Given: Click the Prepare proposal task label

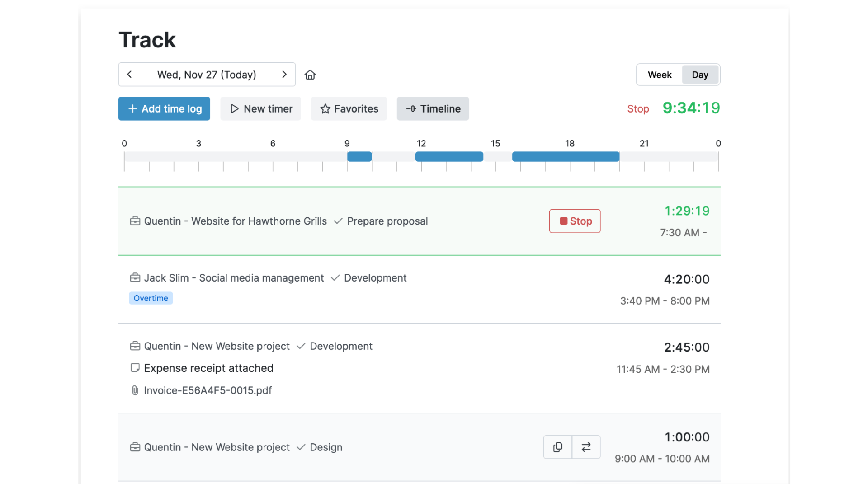Looking at the screenshot, I should (x=387, y=221).
